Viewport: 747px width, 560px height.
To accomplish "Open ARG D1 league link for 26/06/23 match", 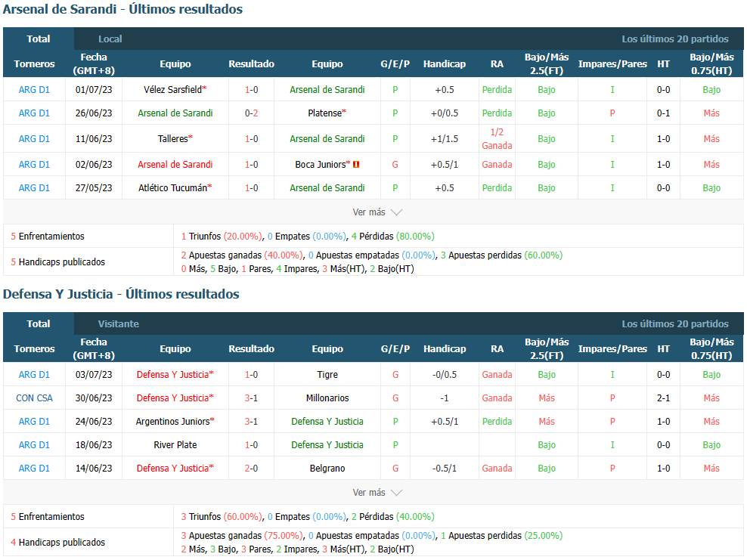I will (x=34, y=113).
